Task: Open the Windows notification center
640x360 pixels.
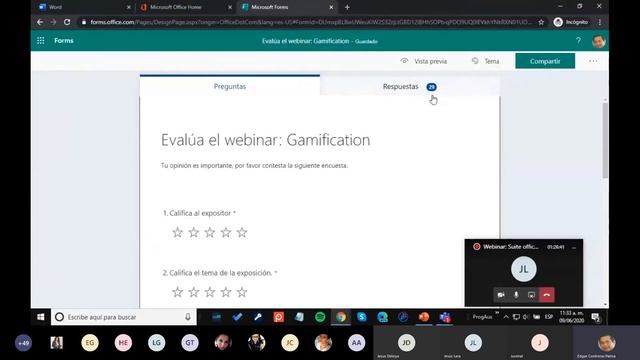Action: pyautogui.click(x=596, y=317)
